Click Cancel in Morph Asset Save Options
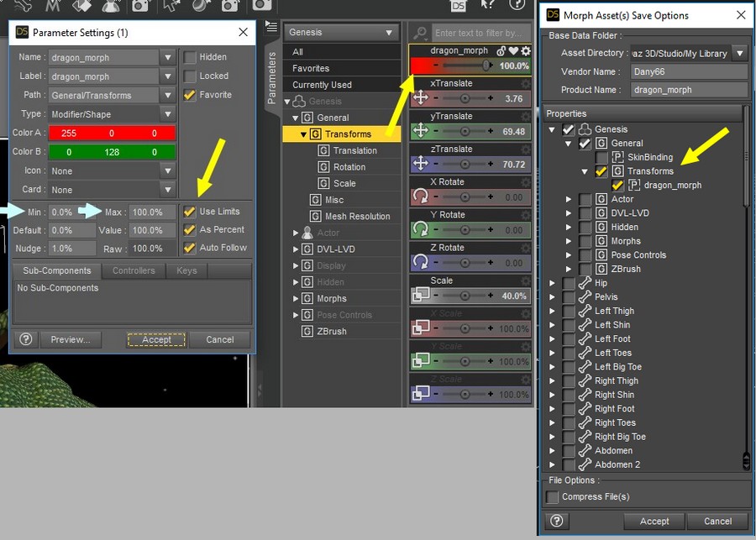Viewport: 756px width, 540px height. tap(717, 522)
